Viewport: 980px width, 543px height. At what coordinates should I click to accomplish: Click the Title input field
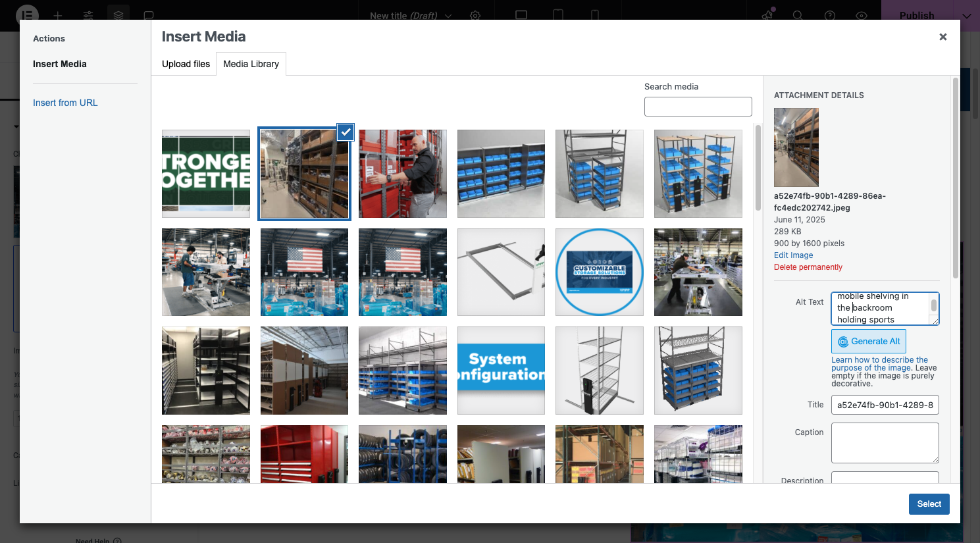tap(885, 405)
